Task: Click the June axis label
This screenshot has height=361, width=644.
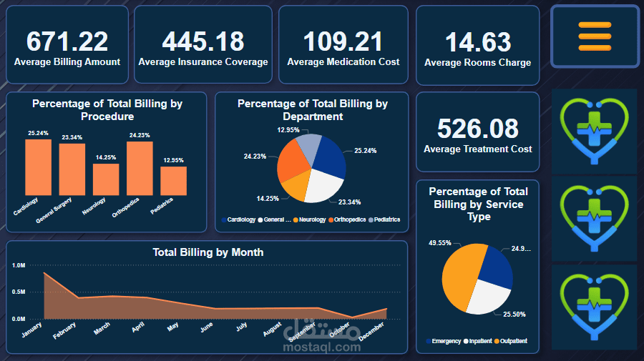Action: tap(207, 327)
